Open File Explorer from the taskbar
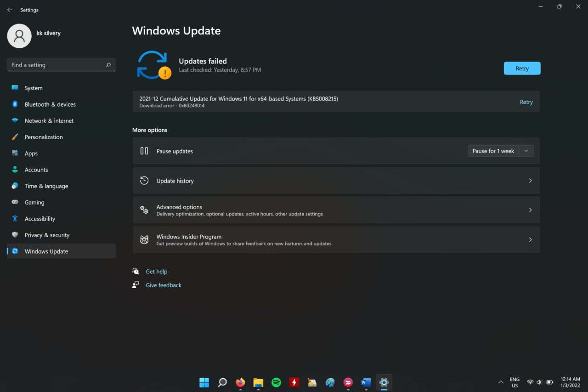Viewport: 588px width, 392px height. (258, 382)
